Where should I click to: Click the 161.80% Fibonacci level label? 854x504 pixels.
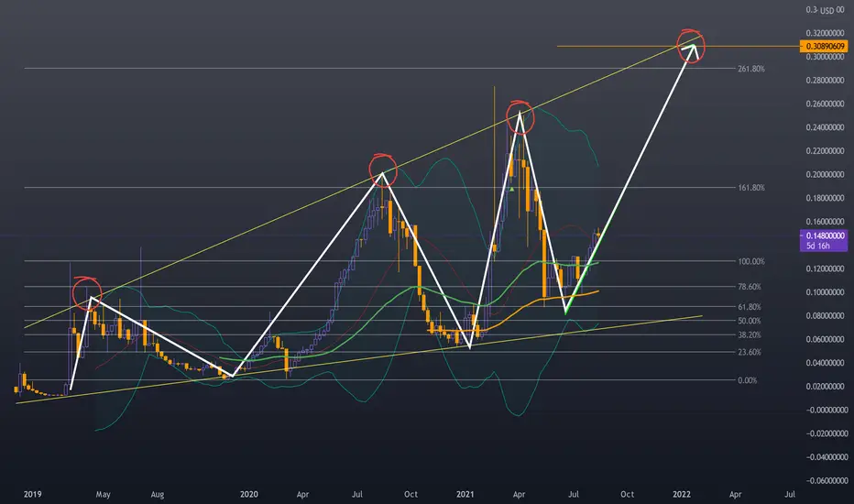pyautogui.click(x=751, y=188)
